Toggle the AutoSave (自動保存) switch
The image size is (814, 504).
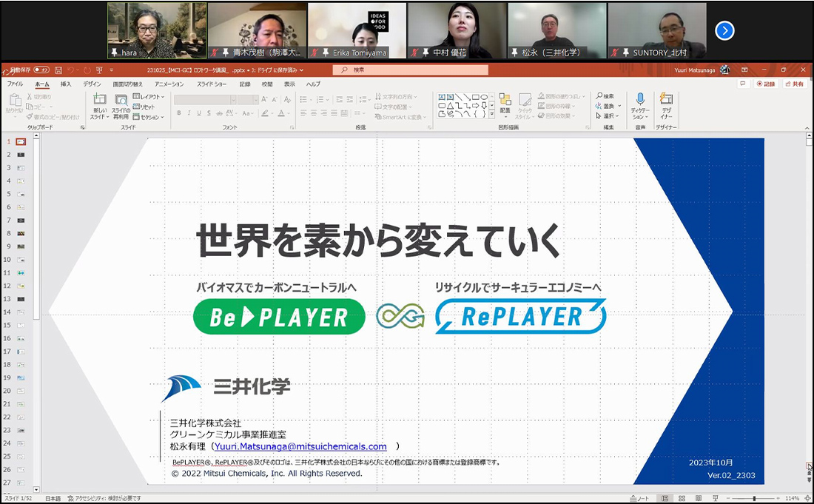coord(40,70)
